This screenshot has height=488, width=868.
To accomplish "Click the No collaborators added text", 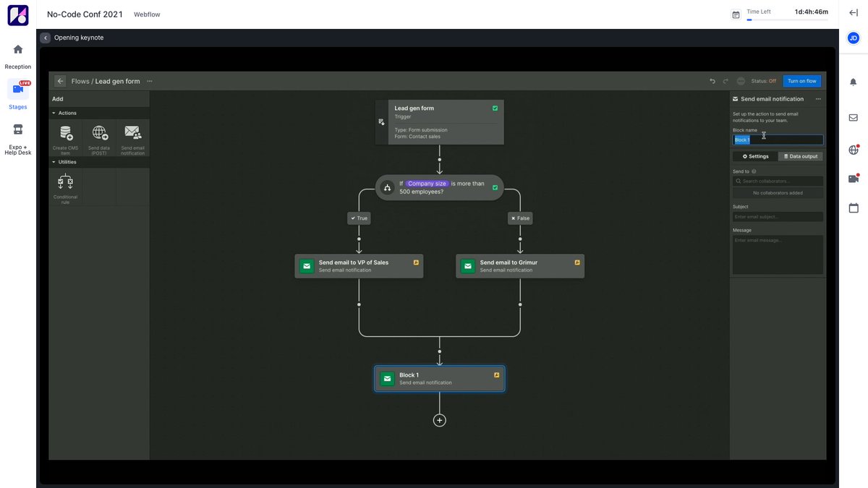I will coord(778,193).
